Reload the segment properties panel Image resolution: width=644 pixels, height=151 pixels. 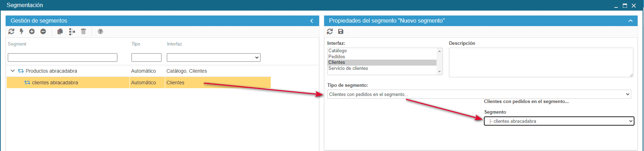tap(330, 31)
